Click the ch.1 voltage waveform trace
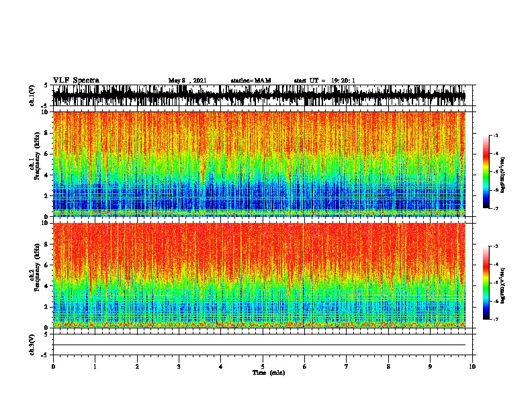 pyautogui.click(x=259, y=95)
